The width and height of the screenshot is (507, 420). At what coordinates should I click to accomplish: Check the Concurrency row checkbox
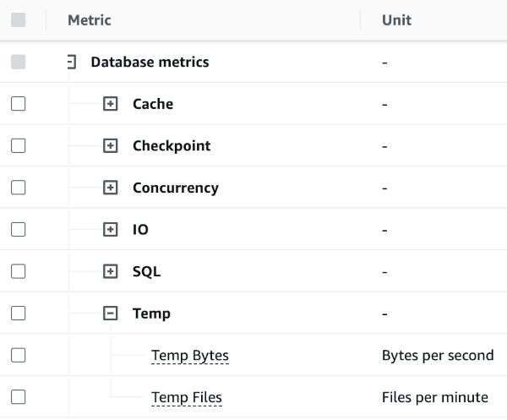[x=18, y=188]
